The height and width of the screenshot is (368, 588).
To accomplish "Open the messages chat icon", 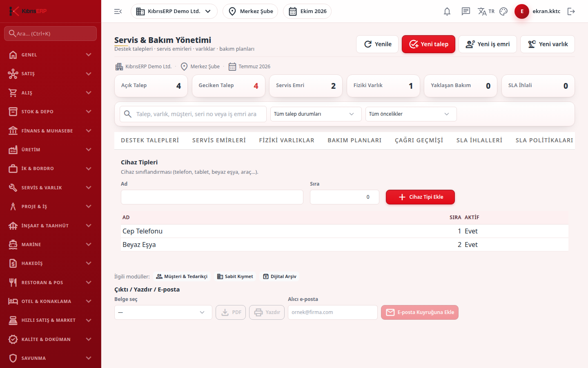I will (466, 11).
